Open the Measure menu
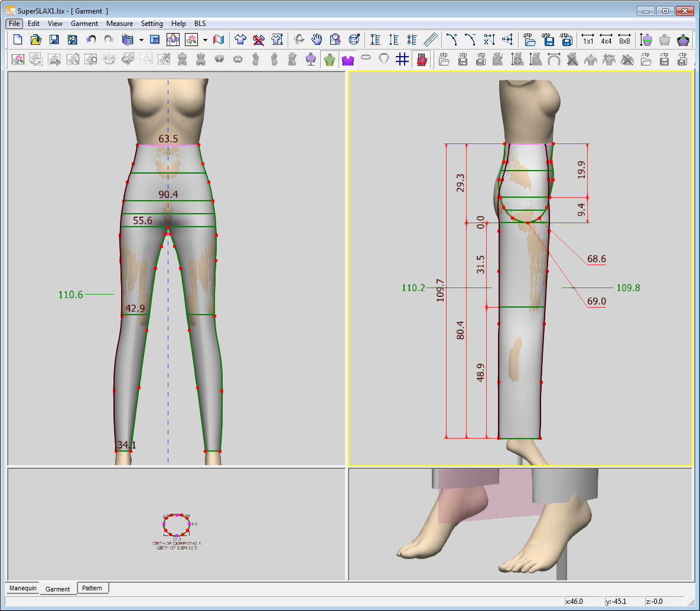The width and height of the screenshot is (700, 611). (119, 24)
